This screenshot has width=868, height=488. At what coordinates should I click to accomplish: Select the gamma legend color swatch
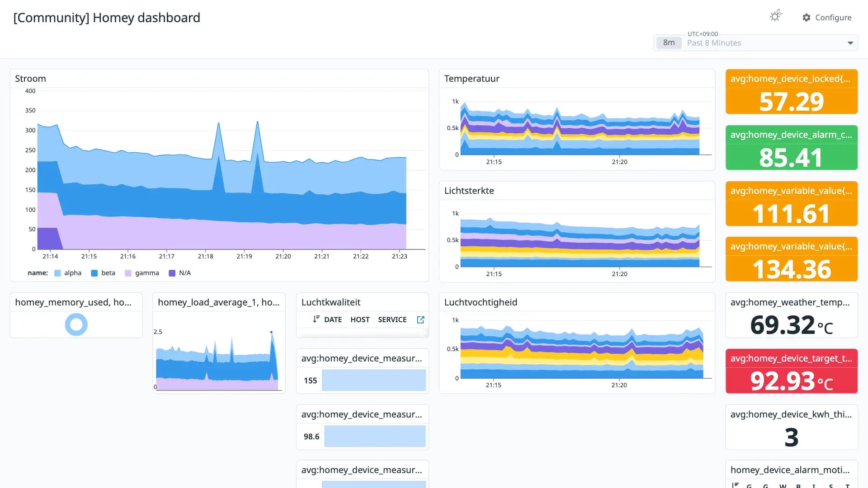(x=128, y=273)
